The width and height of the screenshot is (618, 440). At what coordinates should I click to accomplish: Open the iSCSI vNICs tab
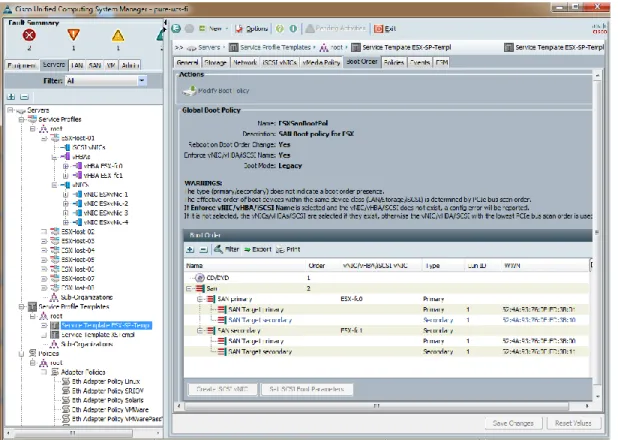(279, 62)
